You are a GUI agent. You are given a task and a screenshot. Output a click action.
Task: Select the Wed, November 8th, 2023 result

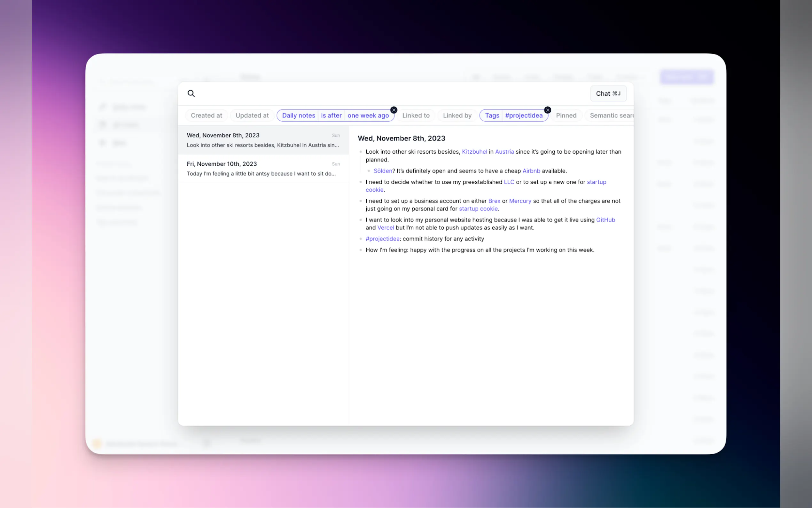(x=263, y=140)
